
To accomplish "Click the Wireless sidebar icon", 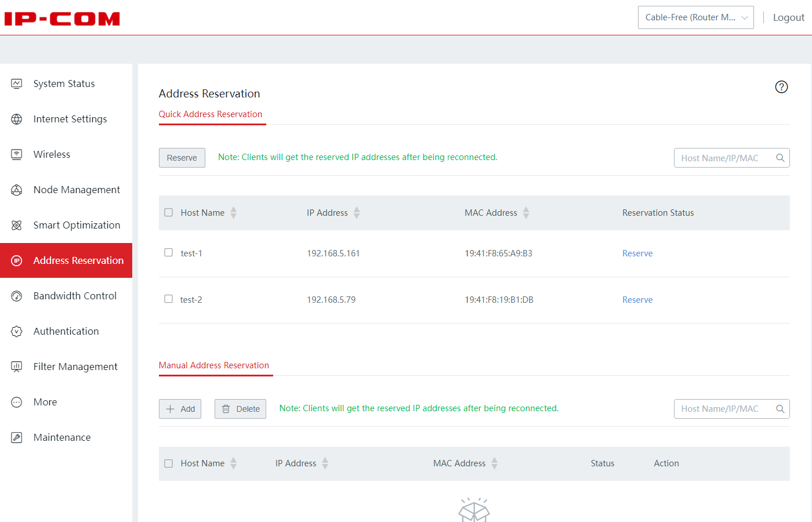I will pyautogui.click(x=17, y=154).
